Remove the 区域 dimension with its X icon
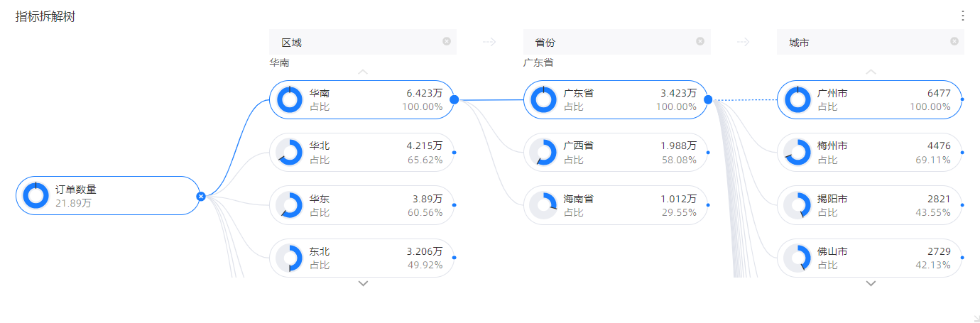 (x=447, y=41)
